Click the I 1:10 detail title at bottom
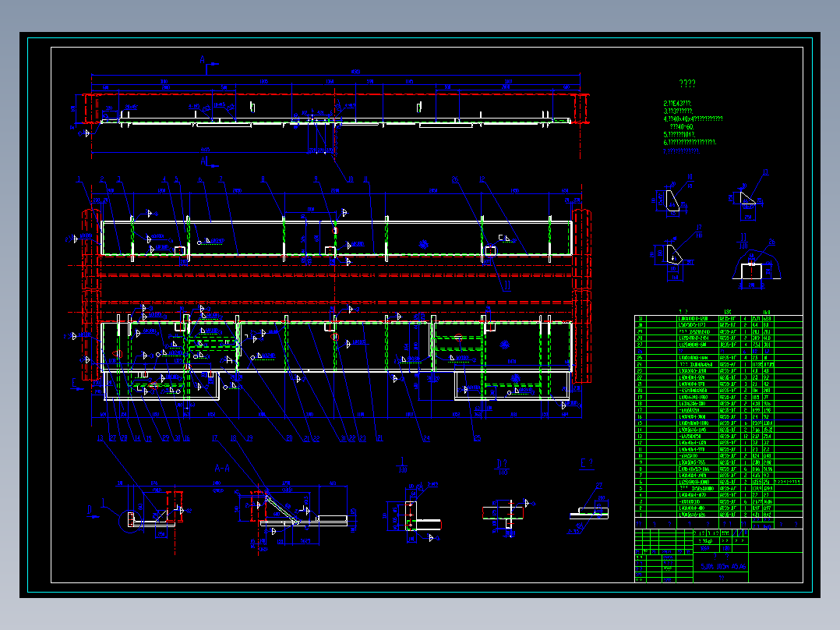The height and width of the screenshot is (630, 840). (402, 465)
